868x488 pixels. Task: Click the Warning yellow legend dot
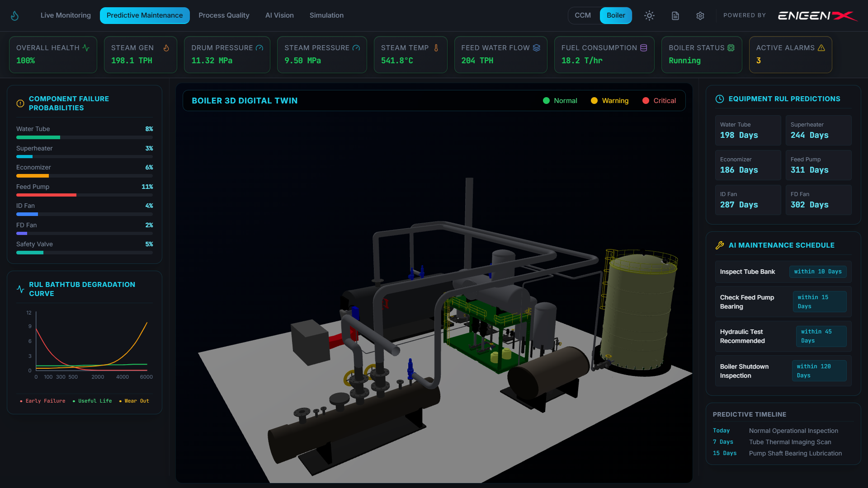coord(594,101)
